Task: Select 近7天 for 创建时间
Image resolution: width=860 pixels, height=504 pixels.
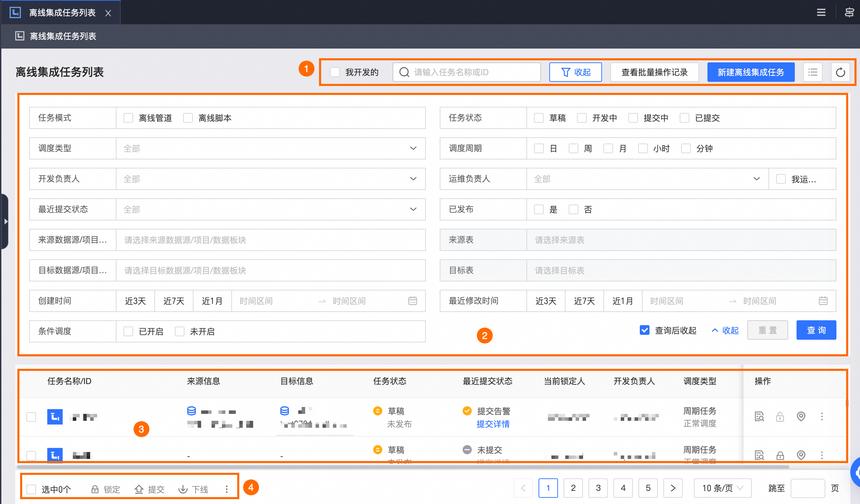Action: pyautogui.click(x=174, y=301)
